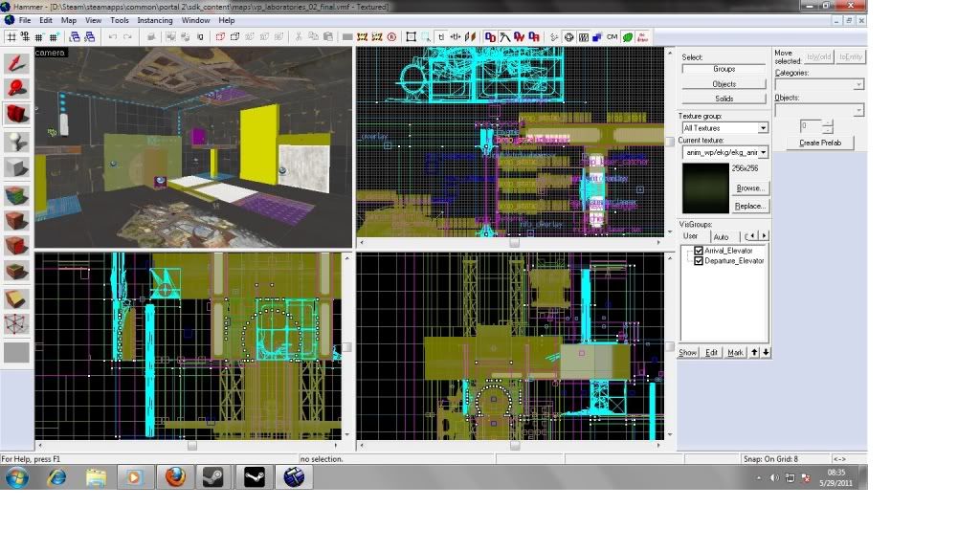This screenshot has width=980, height=551.
Task: Click the Load Window State icon
Action: tap(75, 37)
